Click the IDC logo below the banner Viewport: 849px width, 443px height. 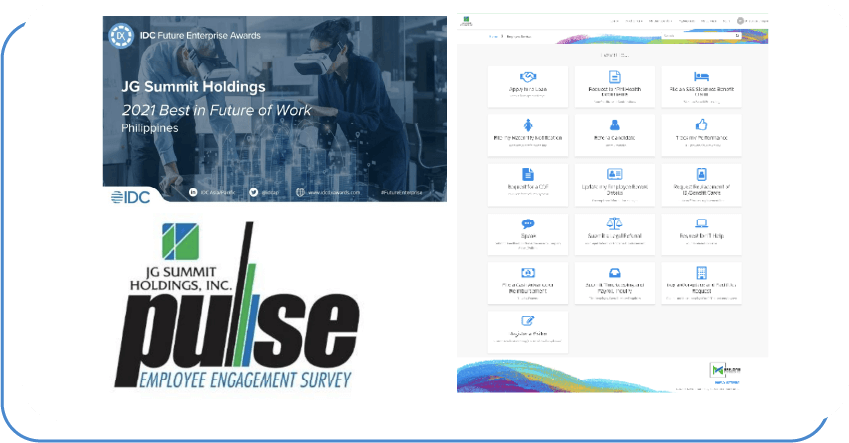click(130, 197)
